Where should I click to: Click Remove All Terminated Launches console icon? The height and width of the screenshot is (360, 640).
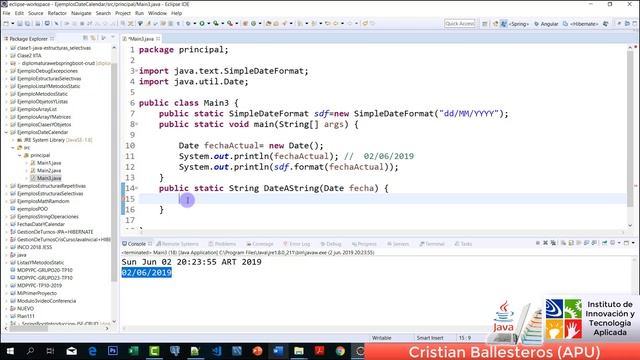click(553, 243)
